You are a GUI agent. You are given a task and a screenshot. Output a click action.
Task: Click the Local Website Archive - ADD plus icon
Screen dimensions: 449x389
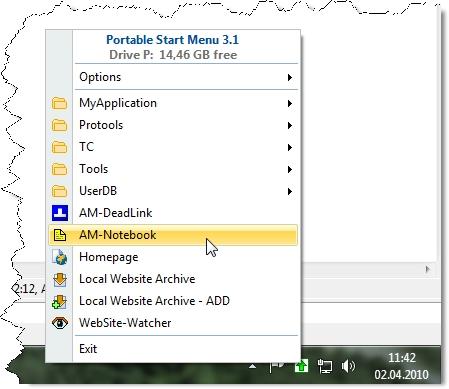60,301
